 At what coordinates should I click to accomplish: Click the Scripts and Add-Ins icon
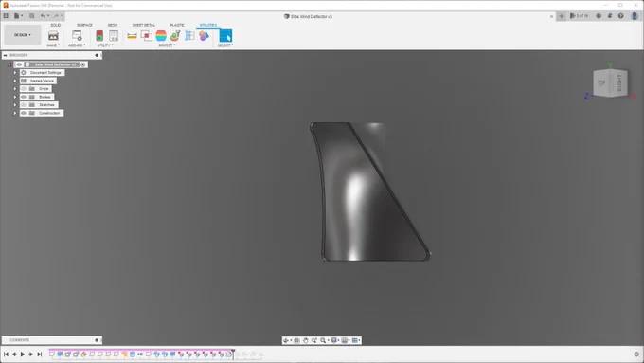coord(77,36)
